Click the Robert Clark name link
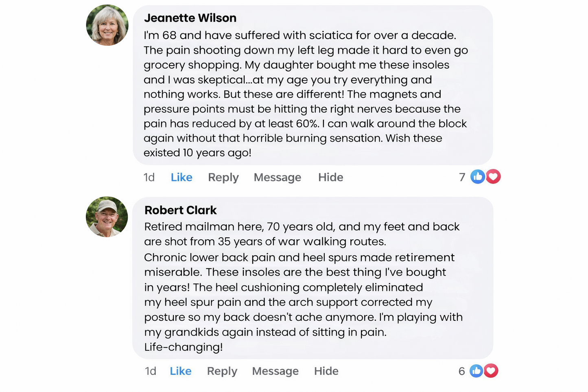Viewport: 588px width, 392px height. 180,210
